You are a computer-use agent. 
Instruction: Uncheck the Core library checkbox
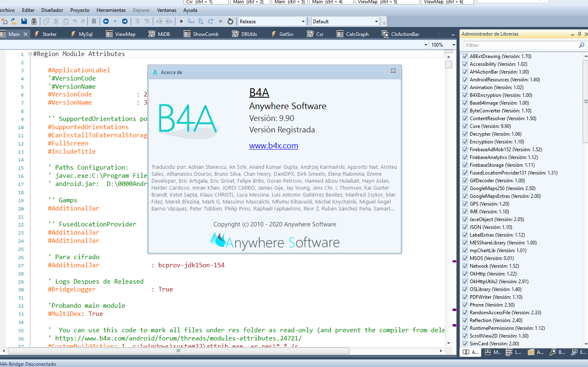465,126
